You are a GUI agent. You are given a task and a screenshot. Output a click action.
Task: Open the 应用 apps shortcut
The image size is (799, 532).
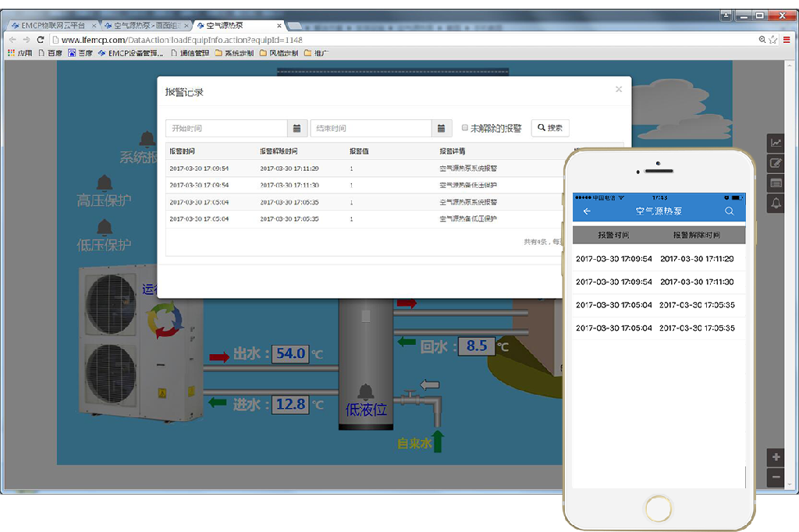pos(20,53)
